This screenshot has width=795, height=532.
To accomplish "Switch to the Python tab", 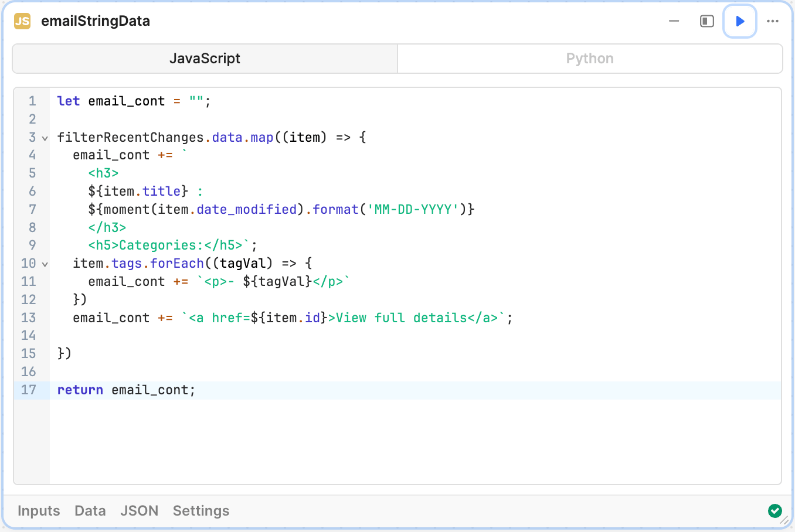I will click(x=590, y=59).
